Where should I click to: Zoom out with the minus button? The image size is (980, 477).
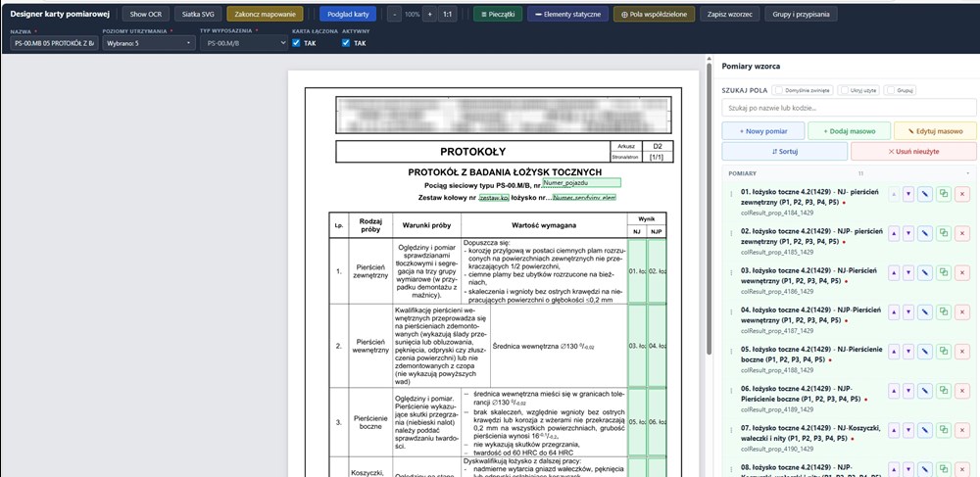pos(395,15)
